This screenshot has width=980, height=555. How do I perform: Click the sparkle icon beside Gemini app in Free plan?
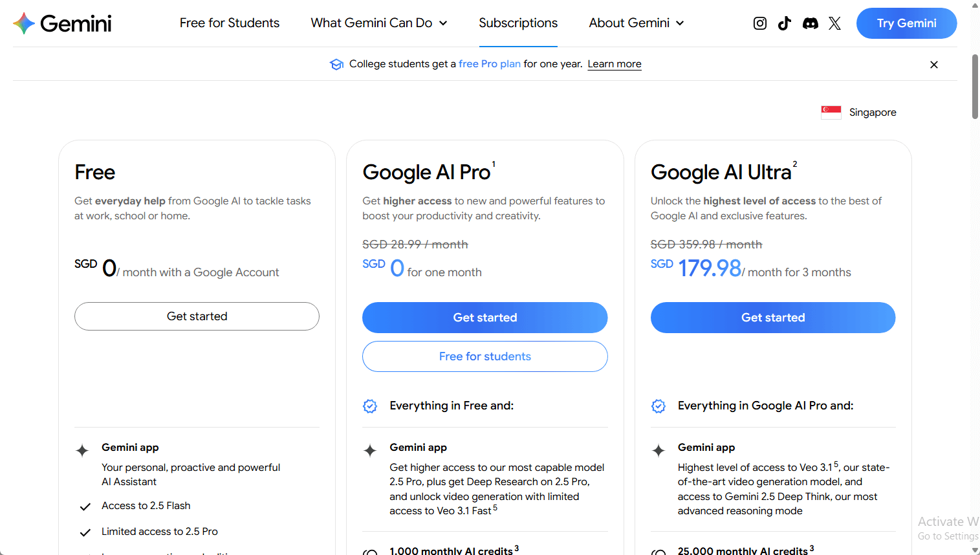coord(85,450)
